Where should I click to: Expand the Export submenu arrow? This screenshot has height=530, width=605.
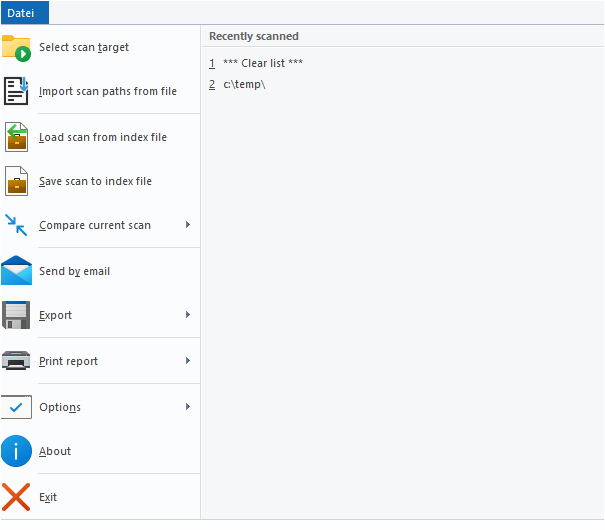pyautogui.click(x=188, y=315)
